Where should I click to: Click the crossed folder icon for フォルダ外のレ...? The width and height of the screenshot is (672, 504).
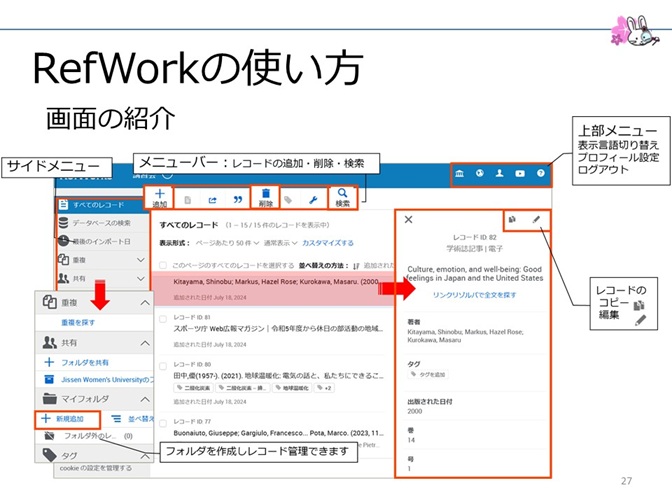49,436
